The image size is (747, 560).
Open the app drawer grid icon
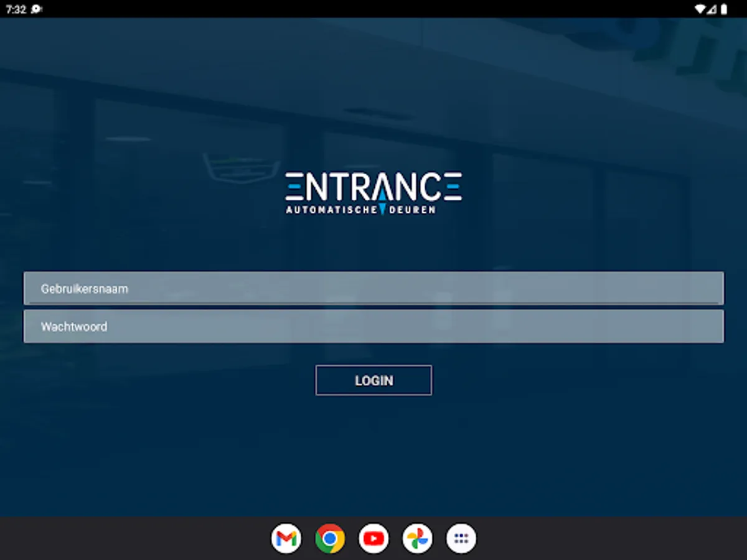(x=461, y=538)
